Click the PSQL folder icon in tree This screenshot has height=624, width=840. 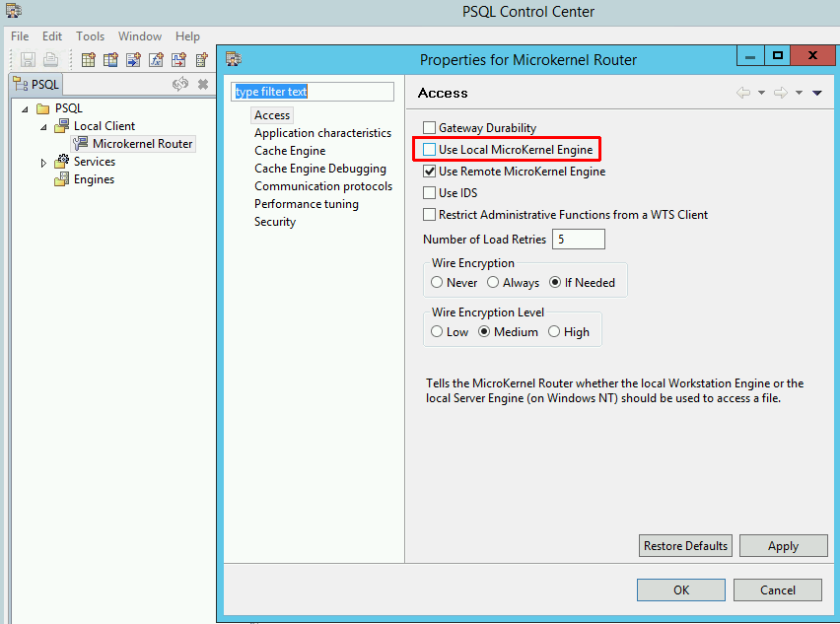click(x=42, y=108)
